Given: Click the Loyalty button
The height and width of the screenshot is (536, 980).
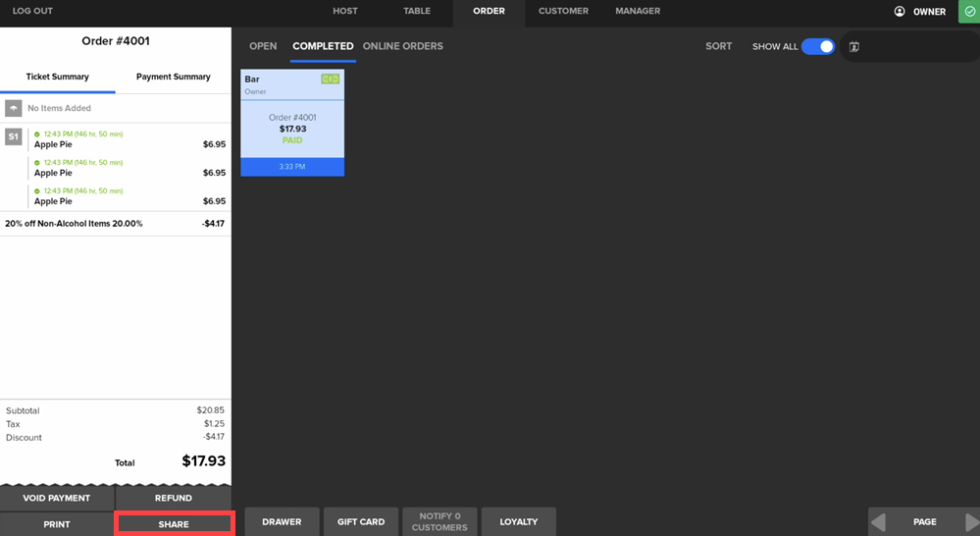Looking at the screenshot, I should pos(519,521).
